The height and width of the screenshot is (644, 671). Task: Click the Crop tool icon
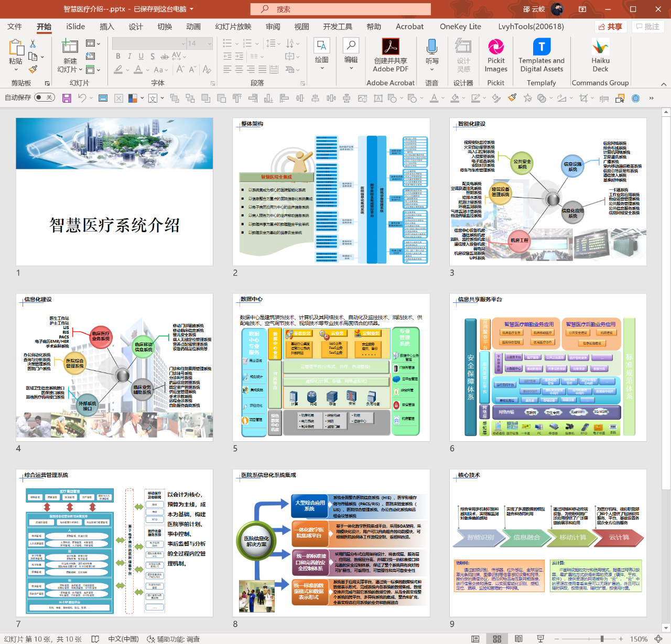[583, 98]
